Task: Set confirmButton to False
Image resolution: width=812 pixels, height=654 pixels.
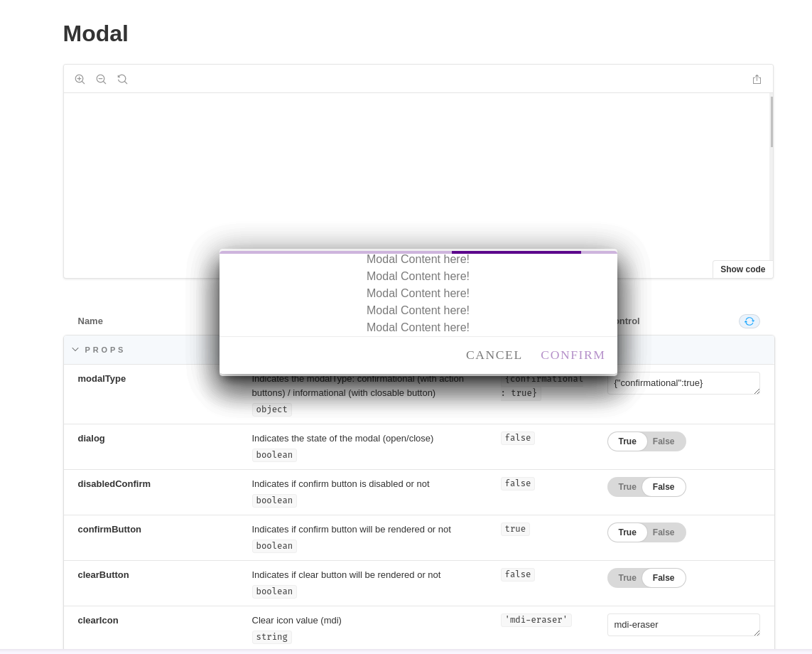Action: (x=664, y=532)
